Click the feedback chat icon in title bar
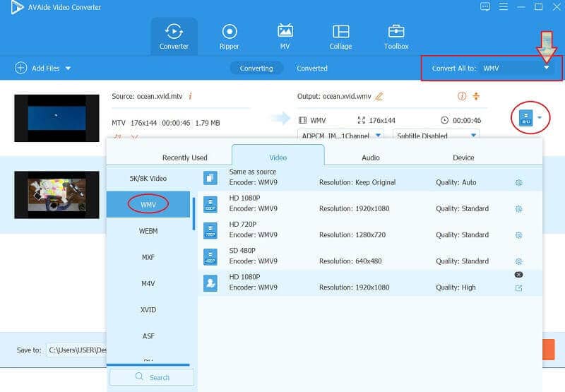Viewport: 565px width, 392px height. 485,7
